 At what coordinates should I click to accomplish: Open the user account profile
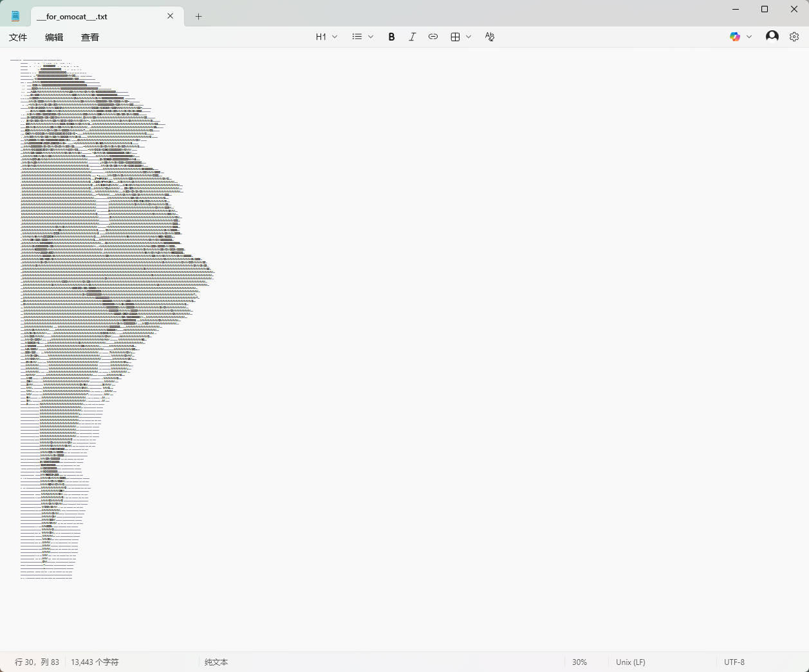point(772,37)
